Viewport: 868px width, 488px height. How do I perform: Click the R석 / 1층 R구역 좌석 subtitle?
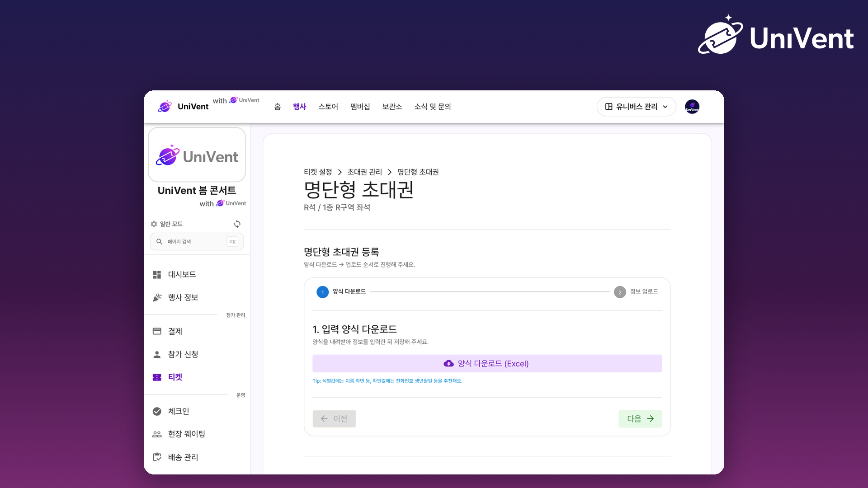tap(337, 207)
